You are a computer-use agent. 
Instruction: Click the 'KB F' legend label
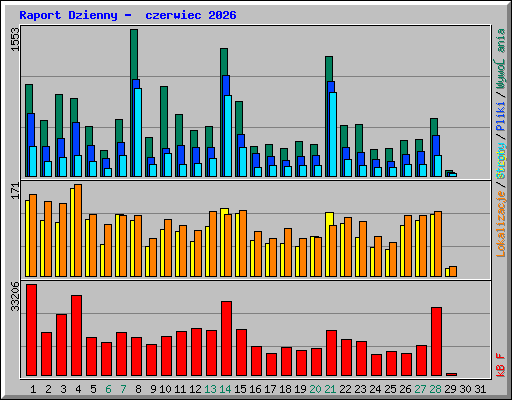pos(501,365)
